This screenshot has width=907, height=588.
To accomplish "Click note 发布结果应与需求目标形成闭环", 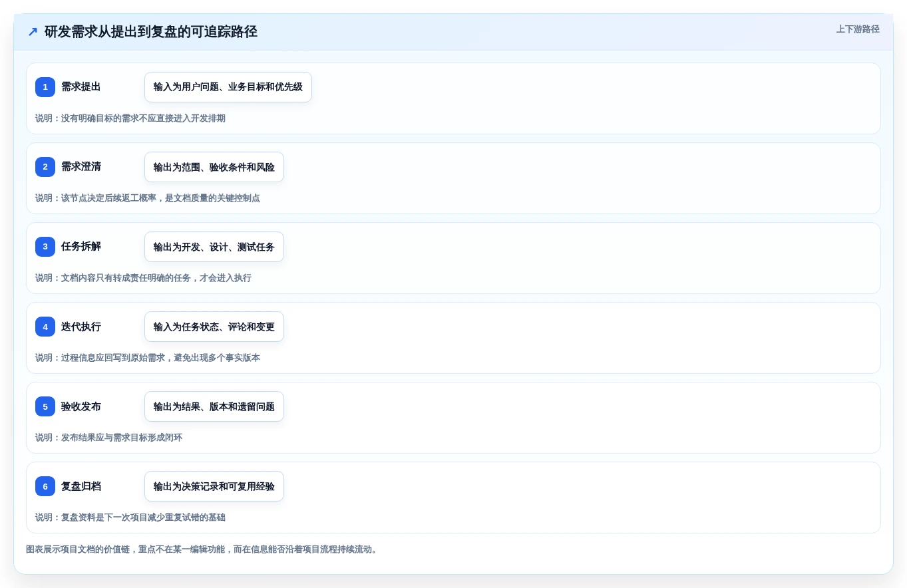I will 108,438.
